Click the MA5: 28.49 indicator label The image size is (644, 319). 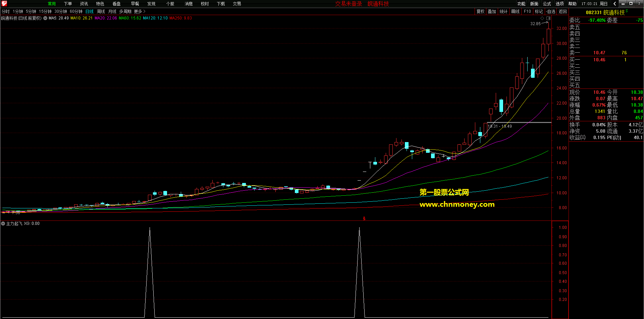point(59,18)
